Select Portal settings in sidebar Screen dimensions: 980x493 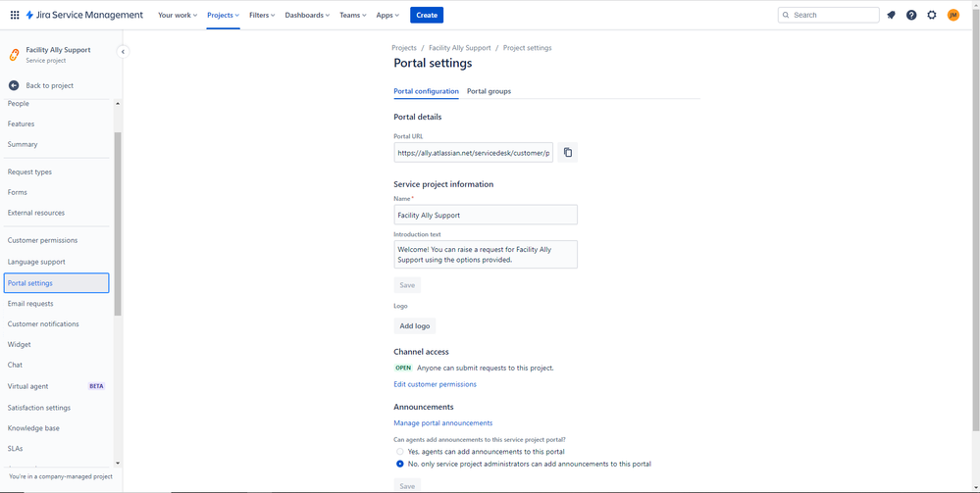[56, 283]
